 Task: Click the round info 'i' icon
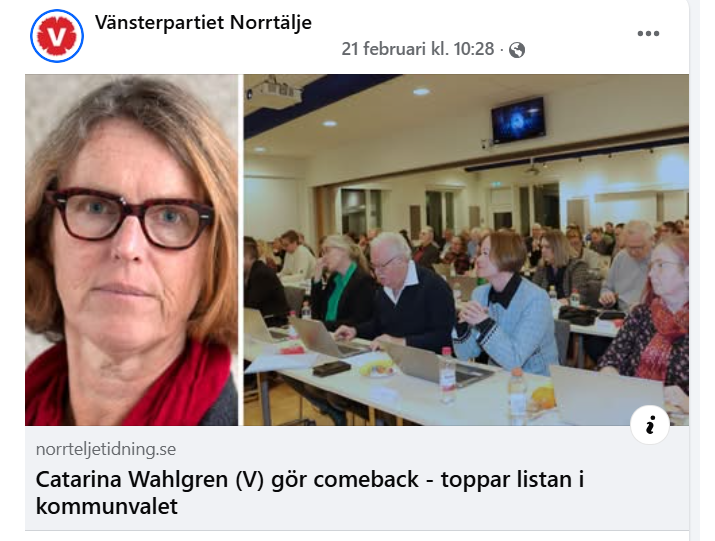(650, 425)
